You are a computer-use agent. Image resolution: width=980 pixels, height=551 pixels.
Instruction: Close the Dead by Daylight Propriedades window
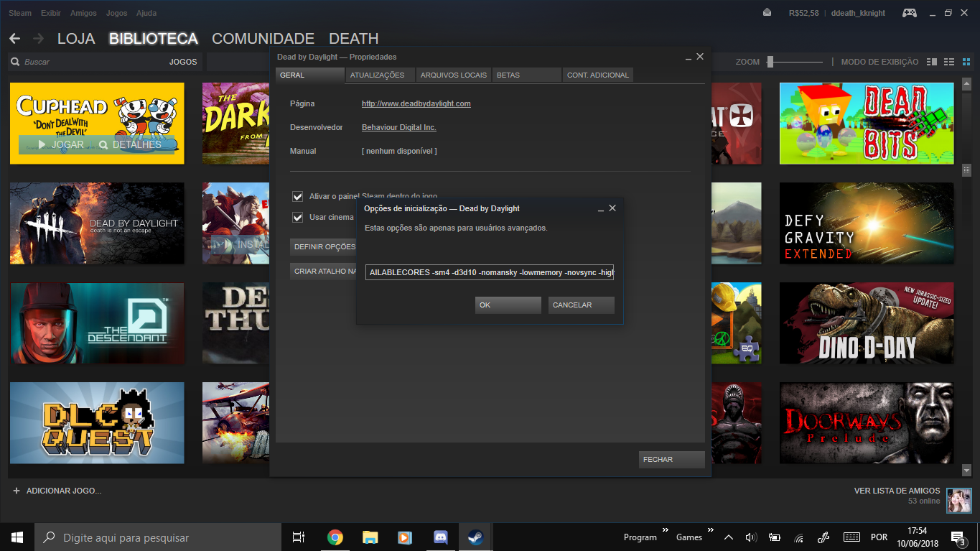tap(700, 57)
